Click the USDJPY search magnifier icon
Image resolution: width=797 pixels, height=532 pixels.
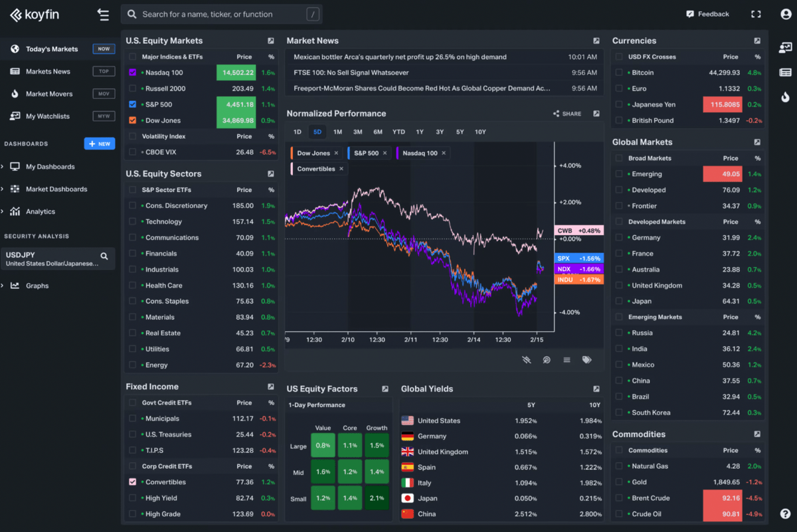point(104,256)
